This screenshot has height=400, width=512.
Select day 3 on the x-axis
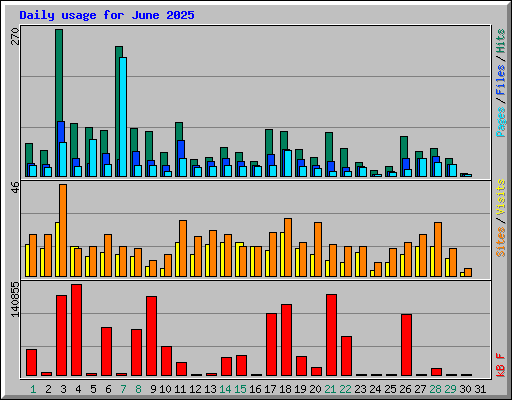point(63,389)
